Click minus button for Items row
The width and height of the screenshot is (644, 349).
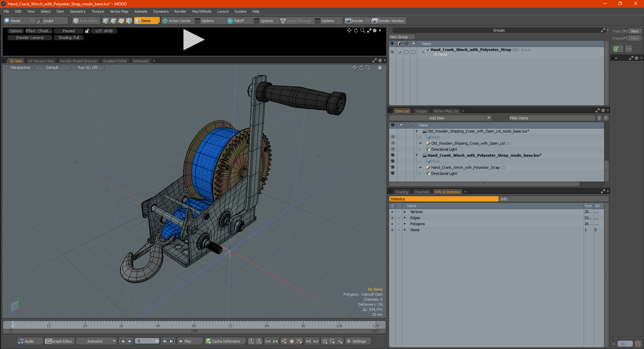399,230
